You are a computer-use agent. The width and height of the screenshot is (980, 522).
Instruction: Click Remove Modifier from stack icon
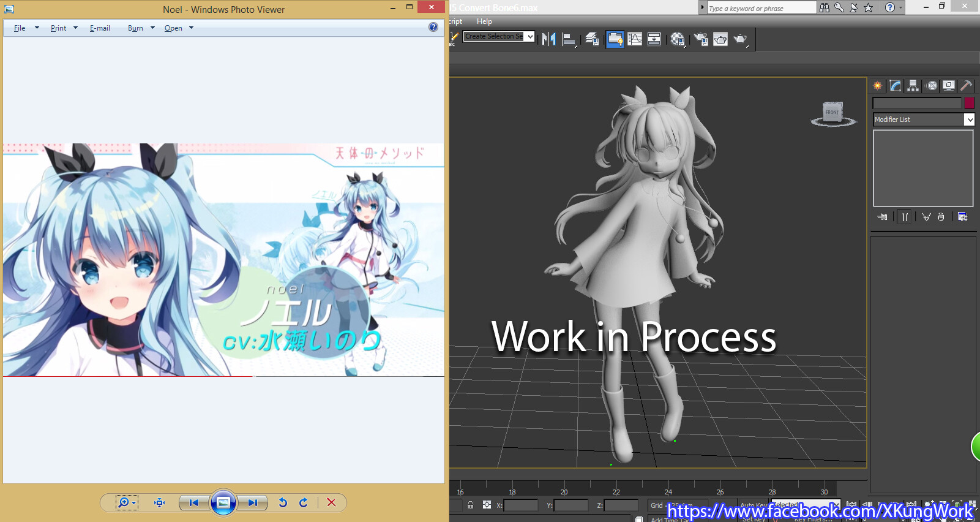coord(941,217)
